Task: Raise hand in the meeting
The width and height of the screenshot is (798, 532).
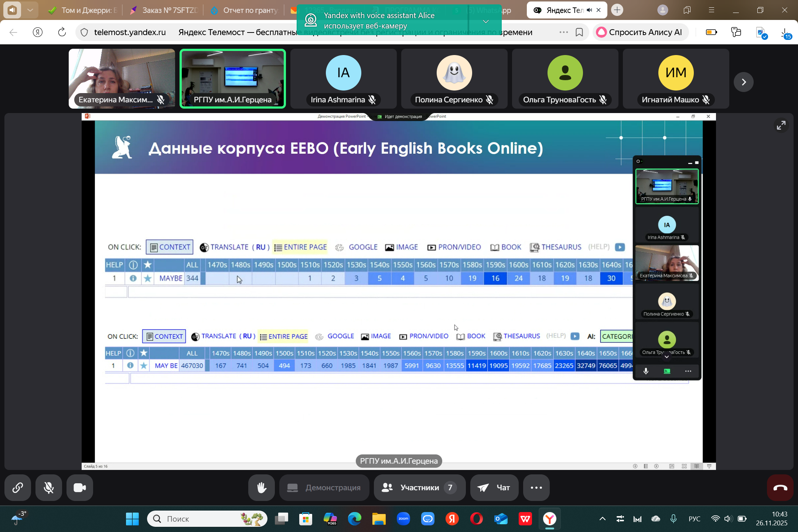Action: tap(262, 488)
